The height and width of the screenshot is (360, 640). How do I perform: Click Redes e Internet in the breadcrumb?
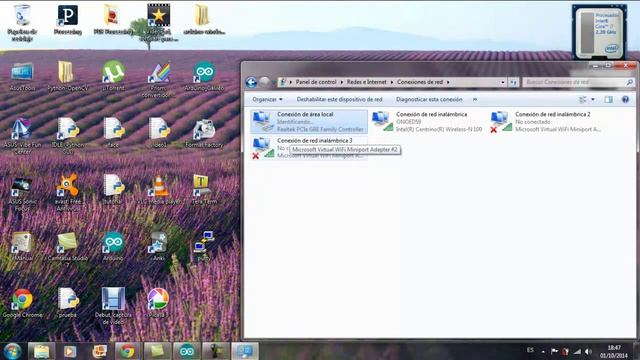pyautogui.click(x=367, y=82)
